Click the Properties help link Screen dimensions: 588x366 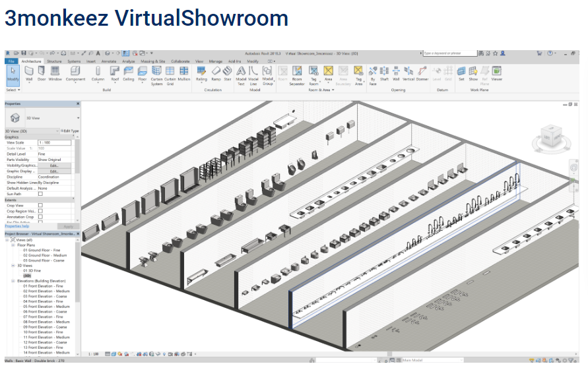point(17,226)
